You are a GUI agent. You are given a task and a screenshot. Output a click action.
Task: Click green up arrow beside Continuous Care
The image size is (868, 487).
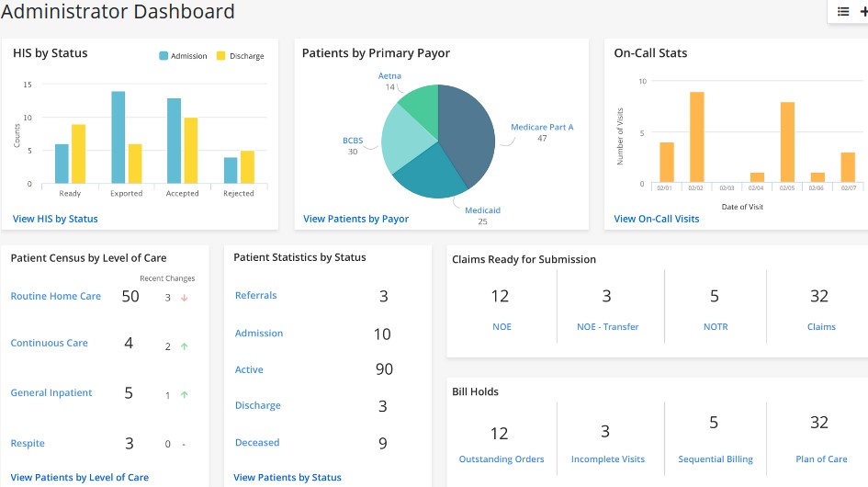pos(184,346)
